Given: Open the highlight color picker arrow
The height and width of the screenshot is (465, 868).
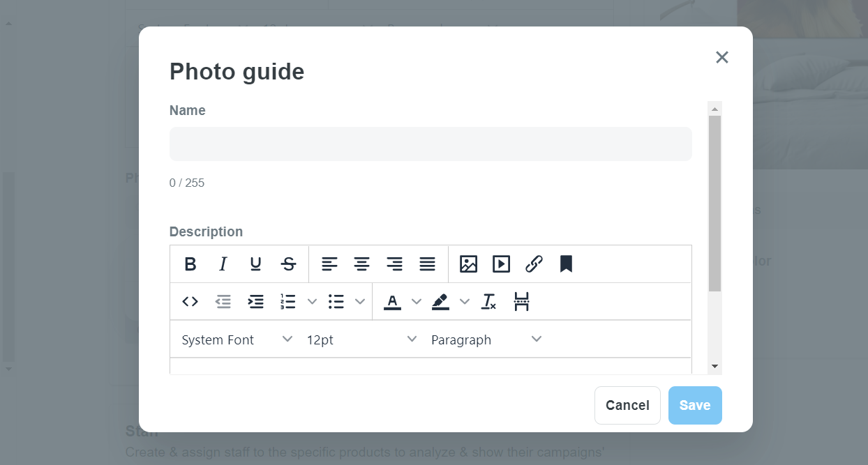Looking at the screenshot, I should [465, 302].
